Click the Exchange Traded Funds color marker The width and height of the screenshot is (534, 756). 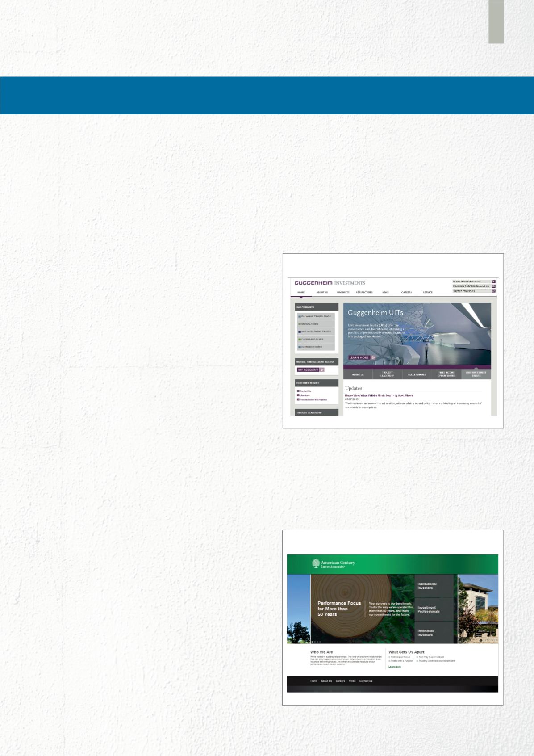tap(300, 316)
